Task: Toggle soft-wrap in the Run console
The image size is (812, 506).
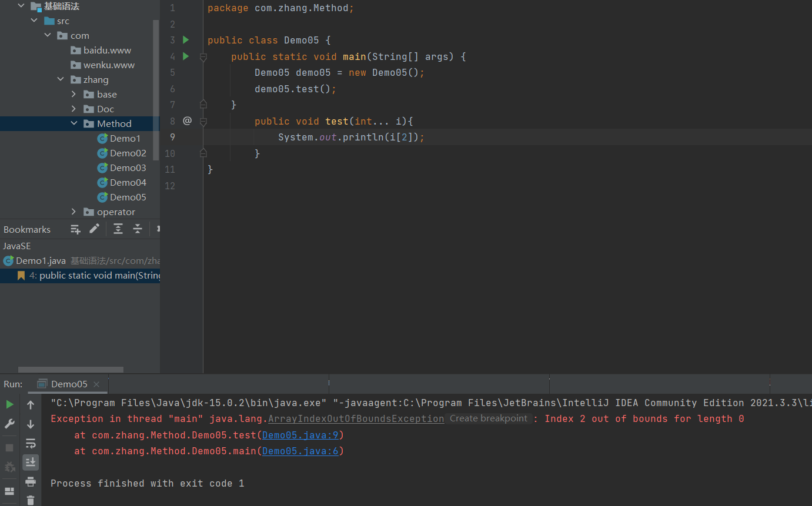Action: pos(31,444)
